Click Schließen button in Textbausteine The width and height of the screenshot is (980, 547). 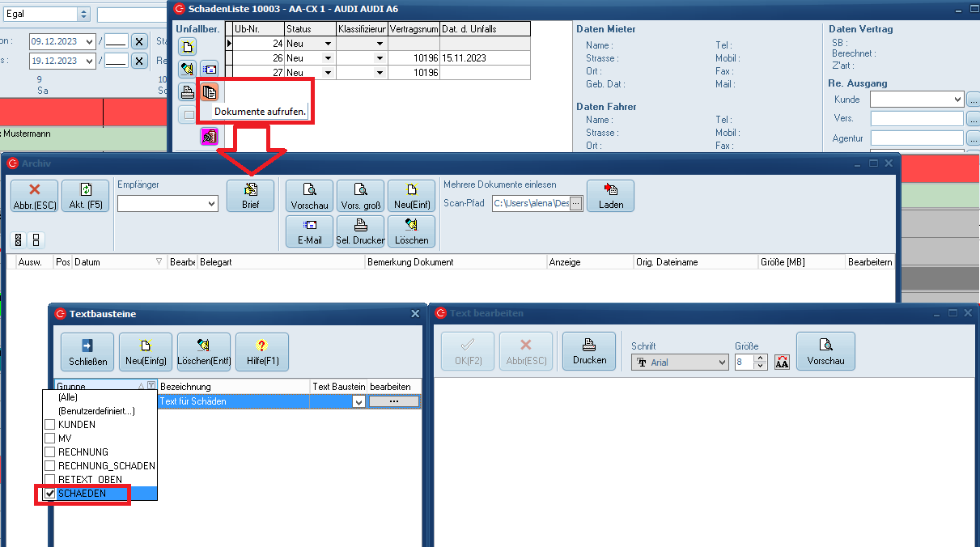(87, 351)
